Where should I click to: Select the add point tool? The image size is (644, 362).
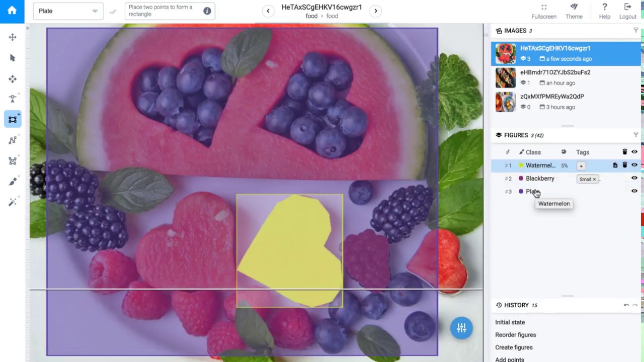click(x=13, y=99)
